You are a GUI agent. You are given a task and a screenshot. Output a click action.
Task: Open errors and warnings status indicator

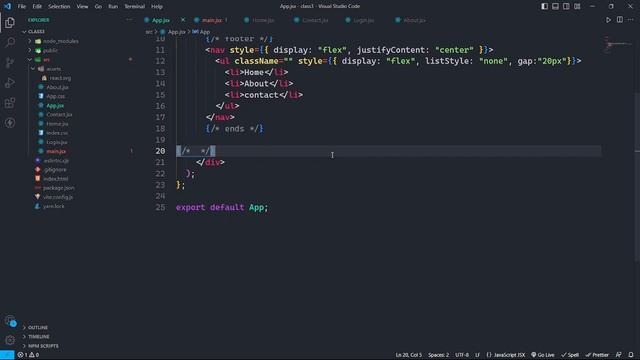point(28,355)
